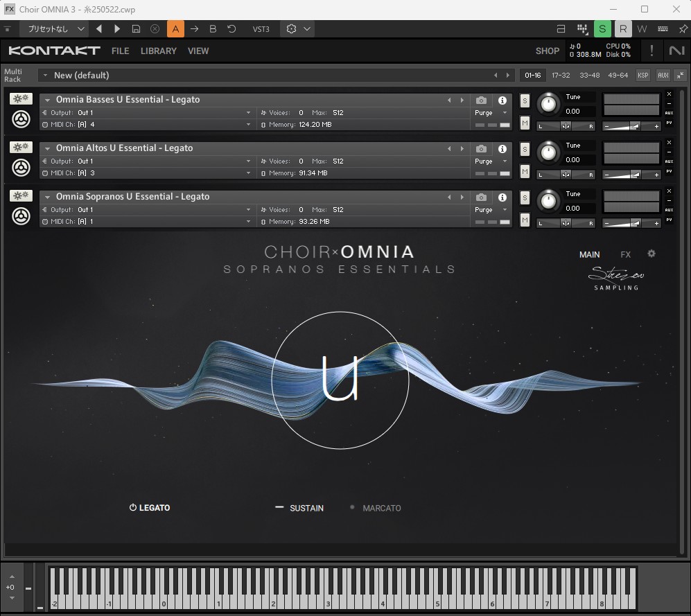The height and width of the screenshot is (616, 691).
Task: Click the KSP button
Action: pyautogui.click(x=643, y=76)
